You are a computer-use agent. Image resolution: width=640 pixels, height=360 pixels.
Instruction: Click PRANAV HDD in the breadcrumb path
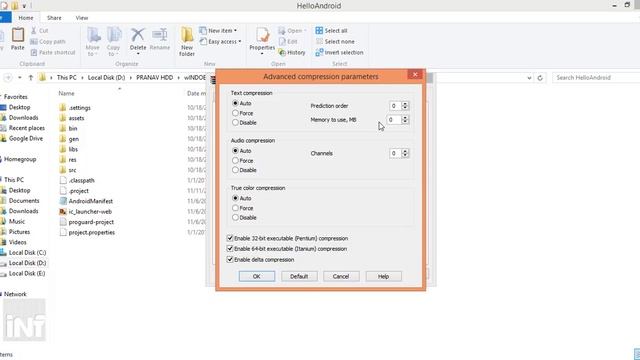coord(154,78)
